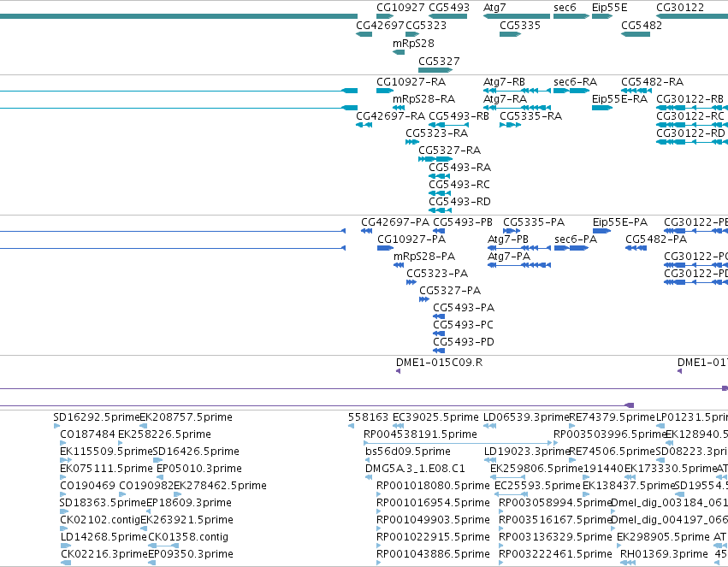Screen dimensions: 728x567
Task: Select EST RH01369.3prime
Action: [x=664, y=554]
